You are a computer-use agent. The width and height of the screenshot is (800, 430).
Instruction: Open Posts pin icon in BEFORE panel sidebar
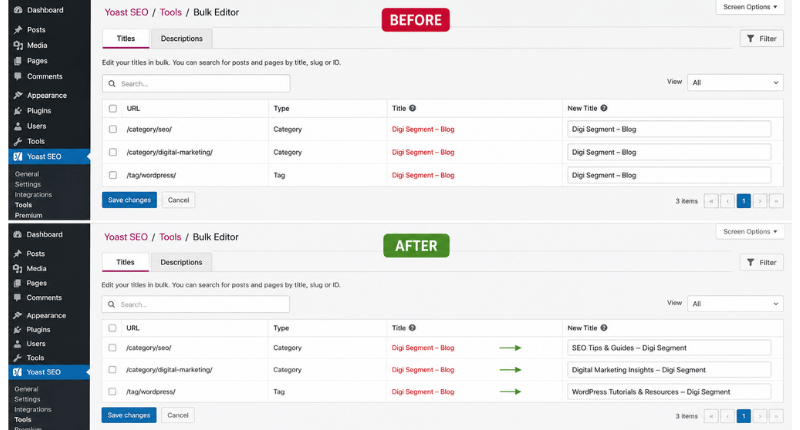pos(18,30)
